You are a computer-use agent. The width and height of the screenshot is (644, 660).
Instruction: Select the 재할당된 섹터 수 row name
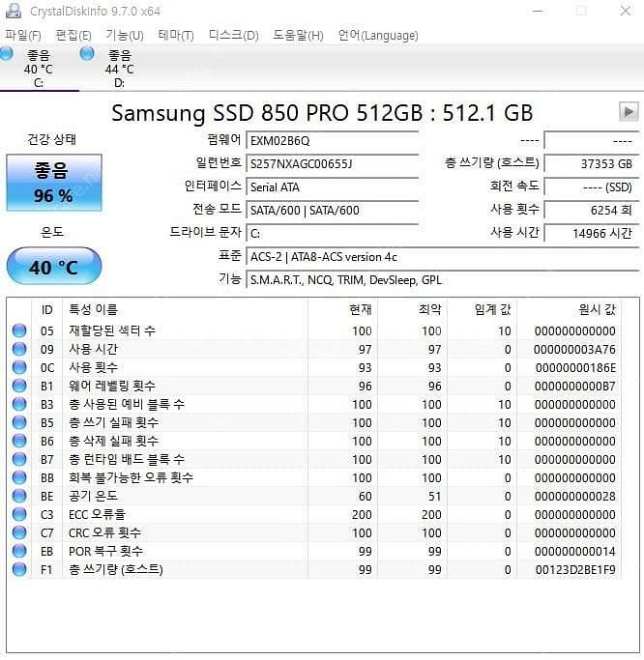click(112, 330)
